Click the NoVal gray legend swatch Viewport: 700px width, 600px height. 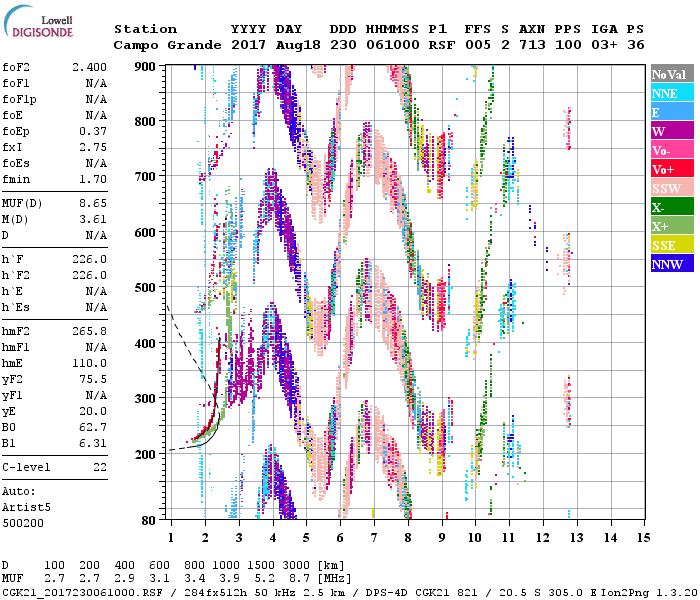[x=670, y=74]
